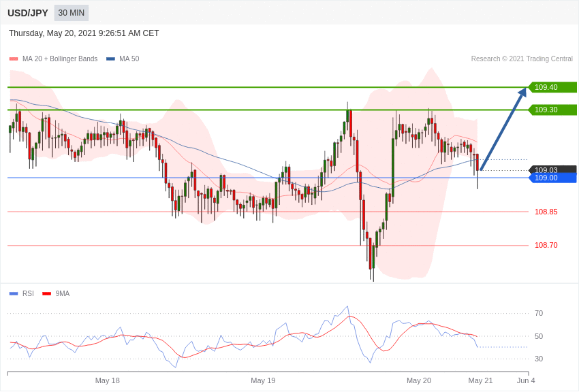The width and height of the screenshot is (579, 392).
Task: Click the date line 'Thursday, May 20, 2021 9:26:51 AM CET'
Action: point(84,33)
